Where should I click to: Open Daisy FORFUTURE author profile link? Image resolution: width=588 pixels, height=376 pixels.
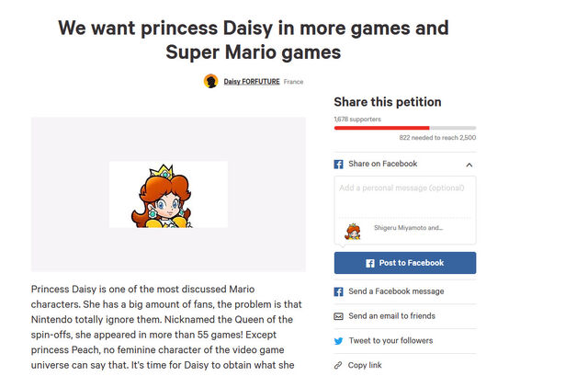pos(252,82)
